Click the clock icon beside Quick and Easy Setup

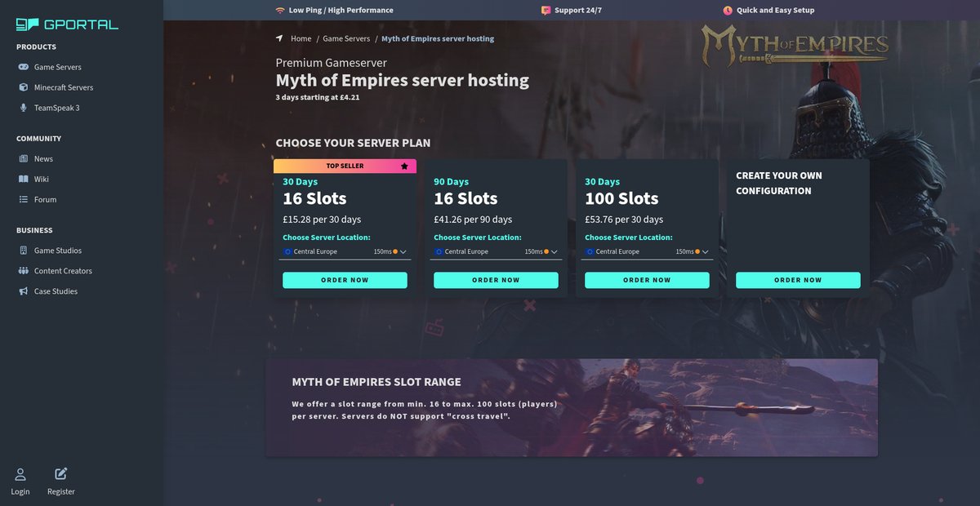[x=728, y=11]
